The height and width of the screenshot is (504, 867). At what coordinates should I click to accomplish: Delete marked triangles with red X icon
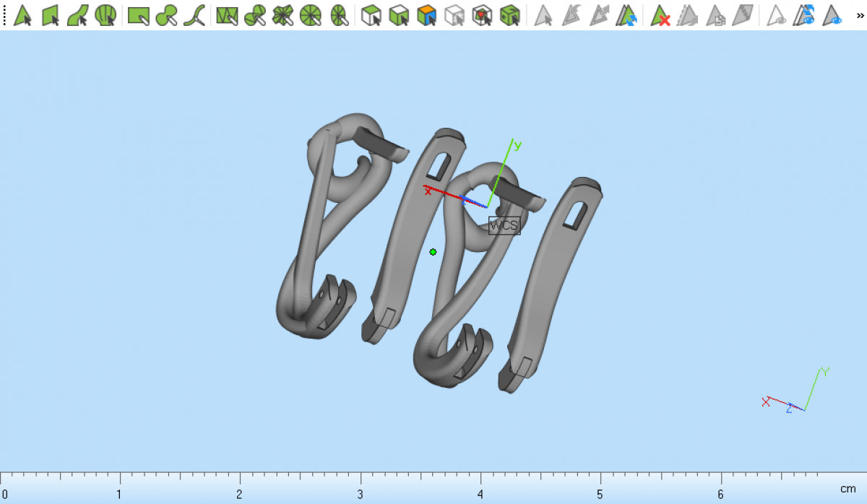click(660, 15)
